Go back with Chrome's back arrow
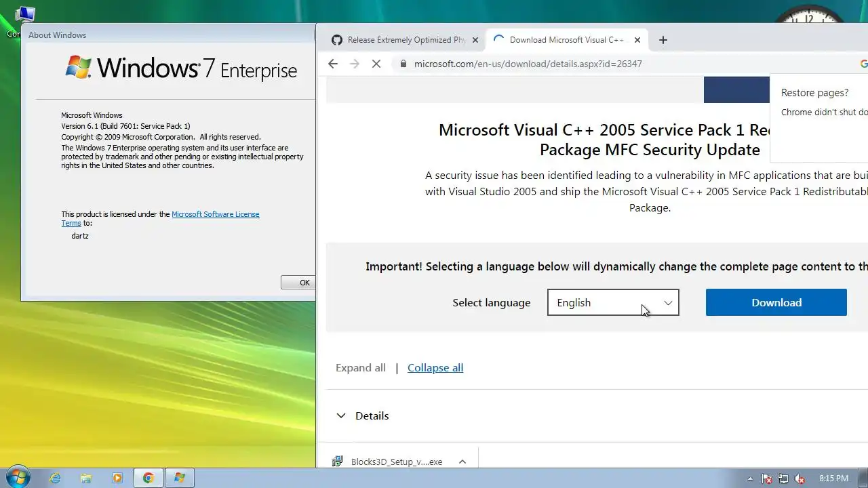Screen dimensions: 868x488 (332, 64)
